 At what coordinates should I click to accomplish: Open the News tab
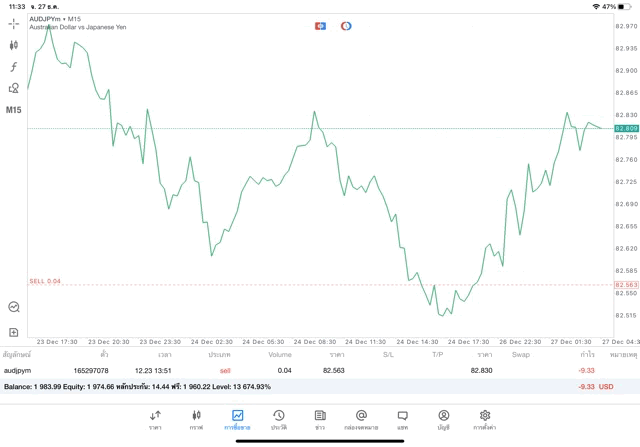pyautogui.click(x=320, y=419)
